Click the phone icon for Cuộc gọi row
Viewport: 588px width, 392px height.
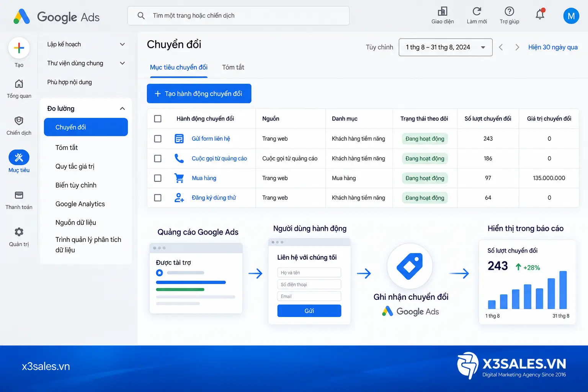pyautogui.click(x=179, y=158)
